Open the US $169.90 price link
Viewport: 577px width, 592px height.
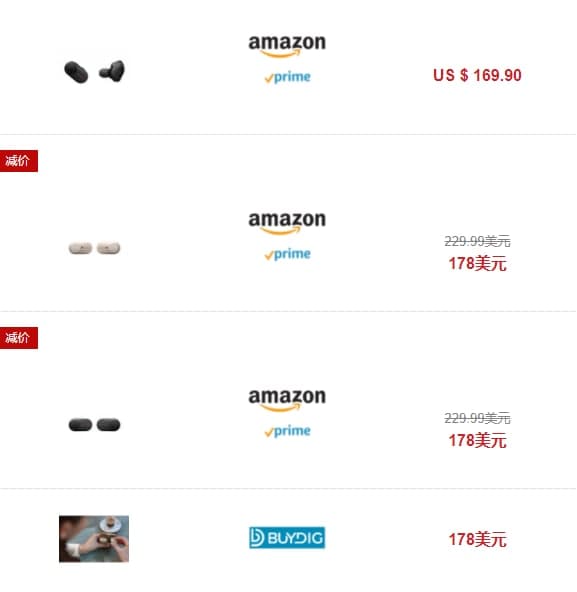(477, 75)
